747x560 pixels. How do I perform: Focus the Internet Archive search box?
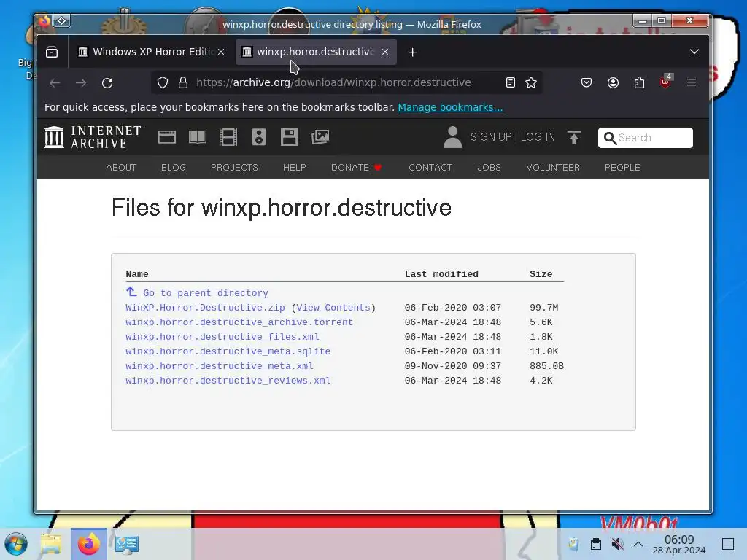pos(645,138)
